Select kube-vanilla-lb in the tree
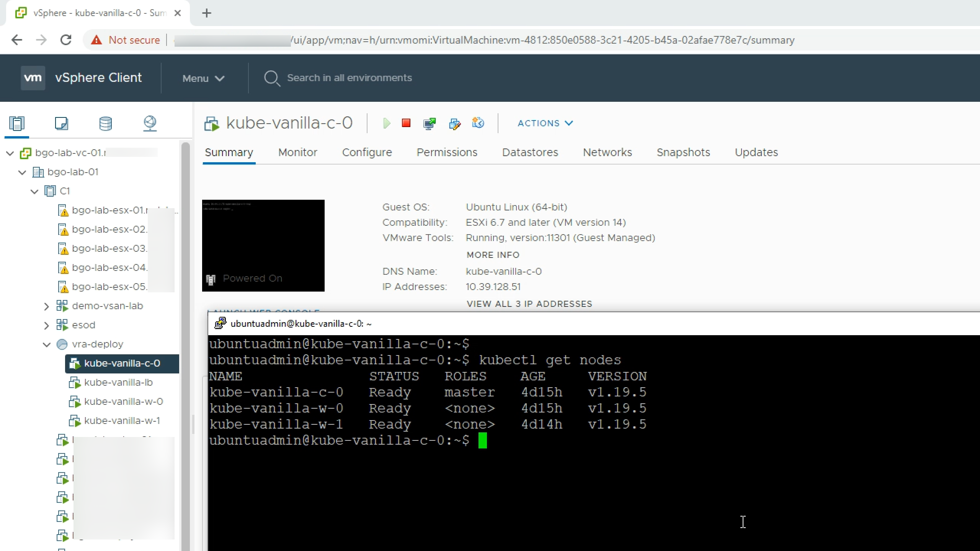980x551 pixels. tap(118, 383)
